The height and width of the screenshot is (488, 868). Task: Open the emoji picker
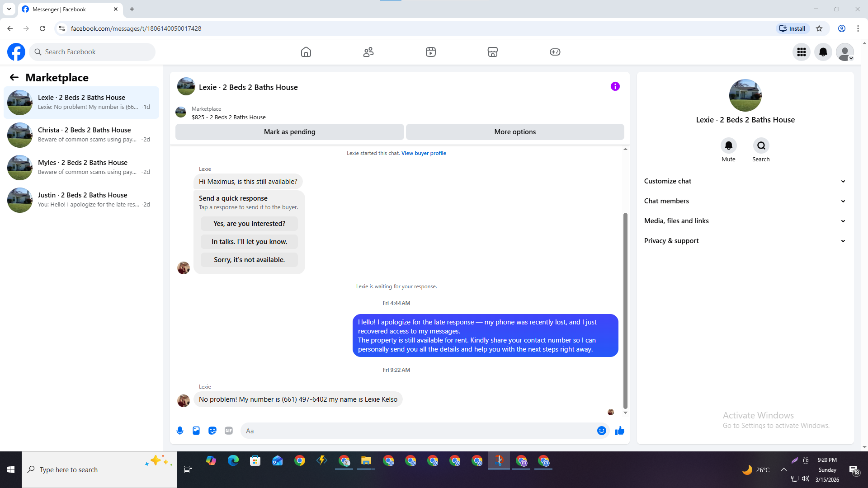pyautogui.click(x=602, y=431)
